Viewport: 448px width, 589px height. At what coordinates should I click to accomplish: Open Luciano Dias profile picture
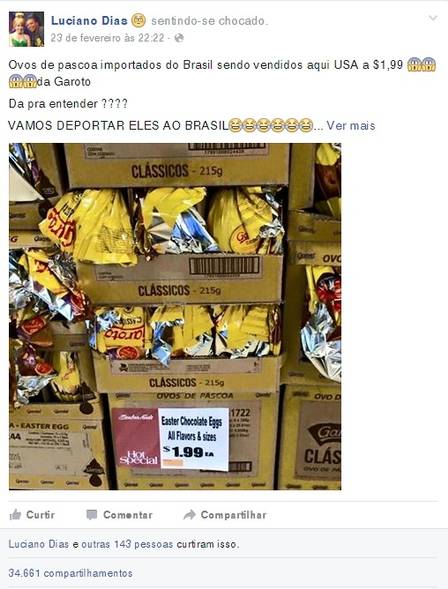[x=26, y=29]
